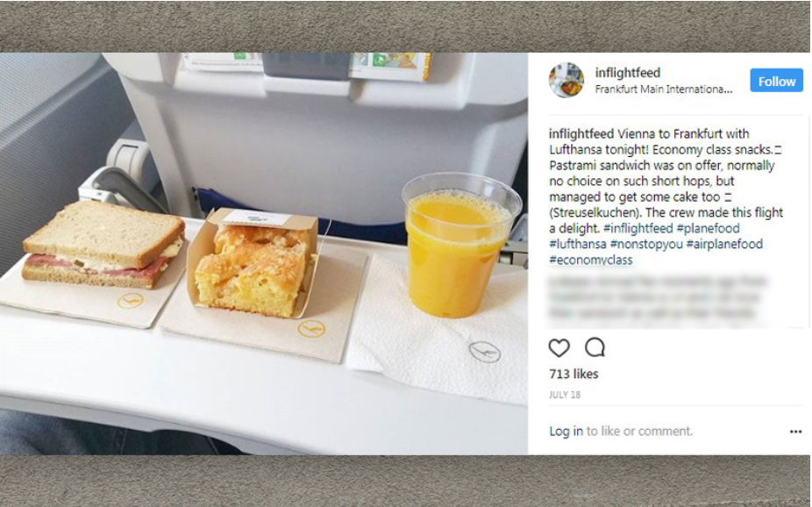The image size is (812, 507).
Task: Select the Log in link
Action: [566, 432]
